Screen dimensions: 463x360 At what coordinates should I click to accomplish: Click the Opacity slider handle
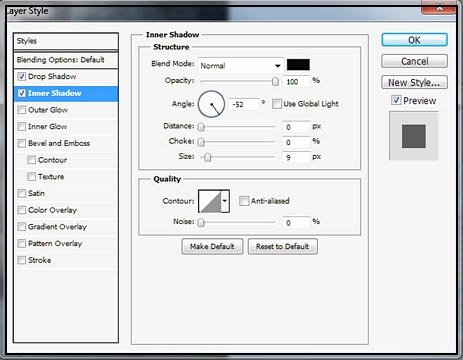[x=275, y=81]
